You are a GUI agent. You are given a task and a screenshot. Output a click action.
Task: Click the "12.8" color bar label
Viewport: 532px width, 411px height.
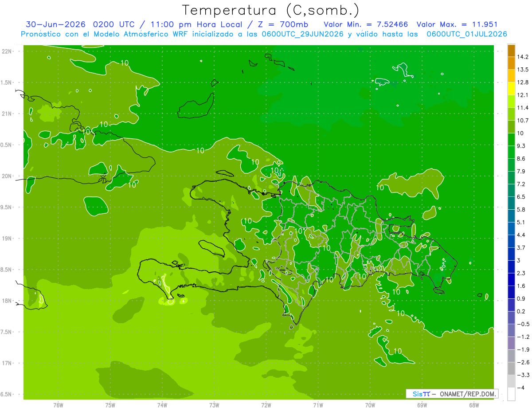[524, 82]
